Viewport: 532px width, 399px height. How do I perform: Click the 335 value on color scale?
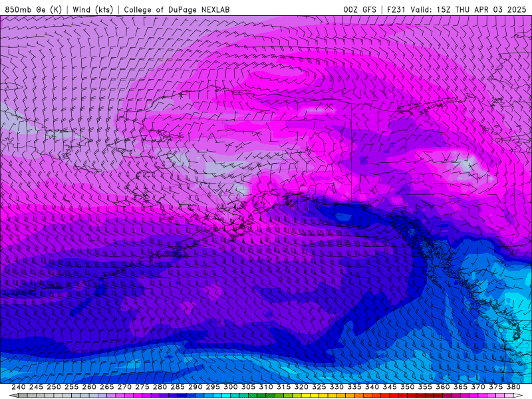click(354, 387)
